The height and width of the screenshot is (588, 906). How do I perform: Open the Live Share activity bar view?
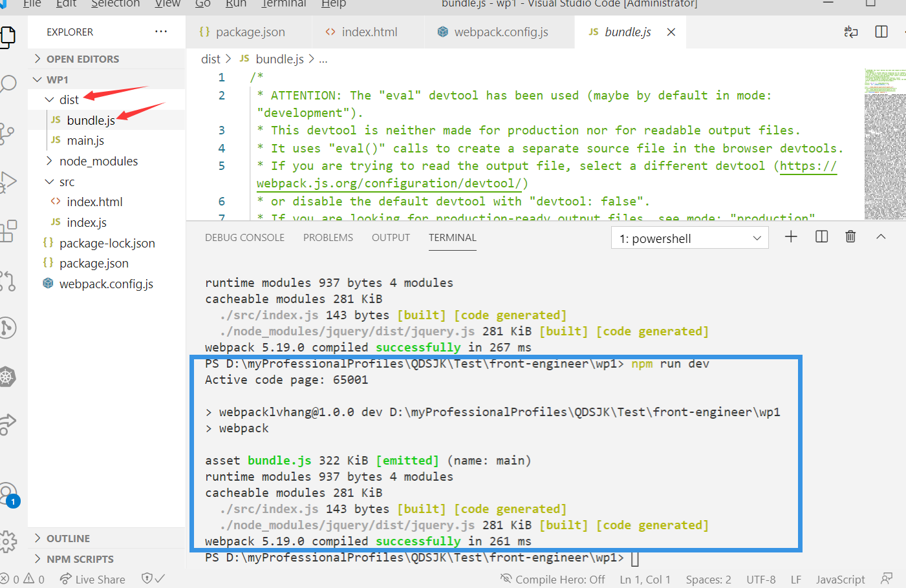click(x=8, y=424)
